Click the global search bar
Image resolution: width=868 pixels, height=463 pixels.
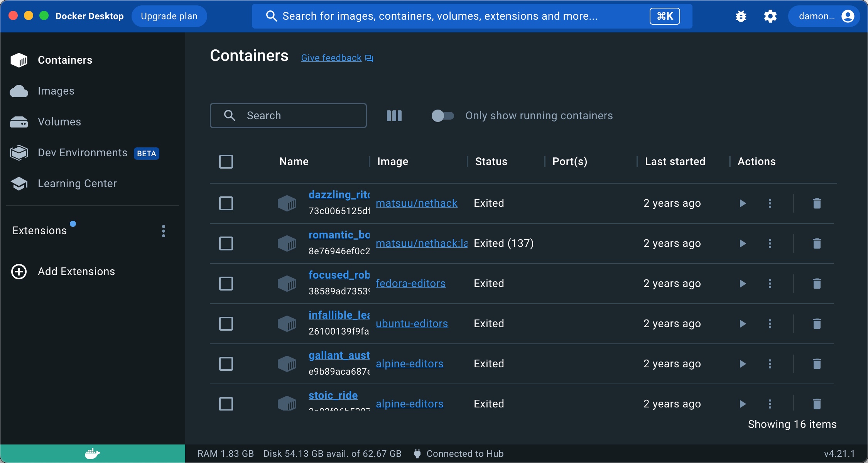click(472, 16)
